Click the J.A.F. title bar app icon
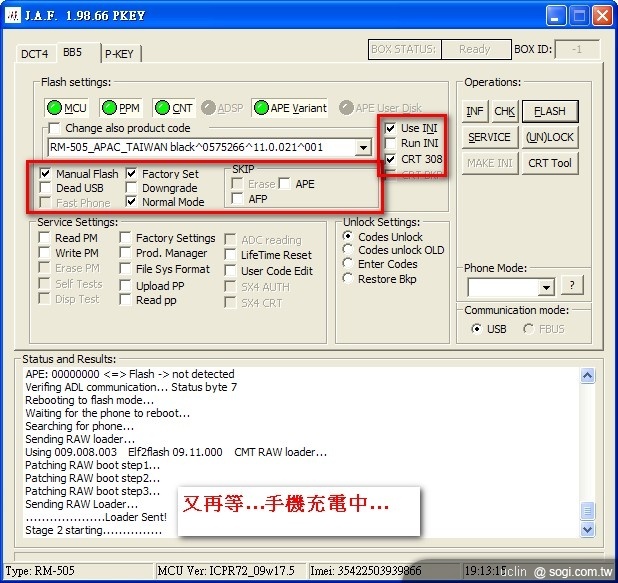The width and height of the screenshot is (618, 583). pyautogui.click(x=13, y=15)
